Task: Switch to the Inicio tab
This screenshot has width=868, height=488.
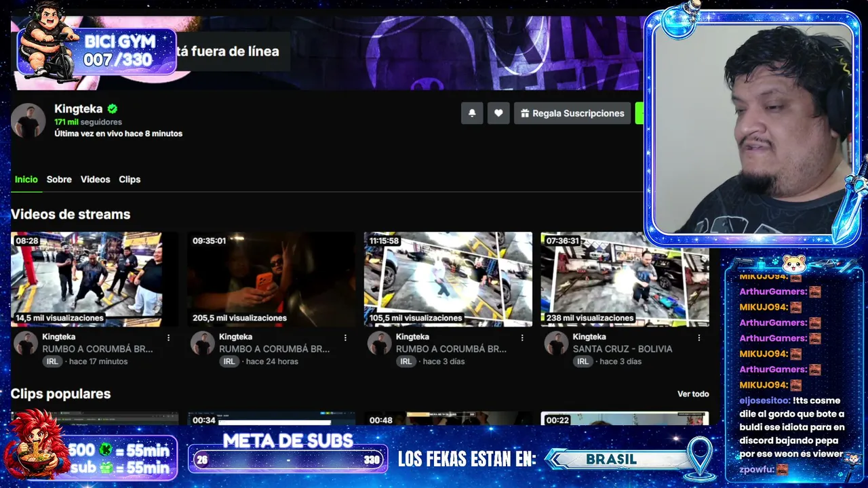Action: 26,180
